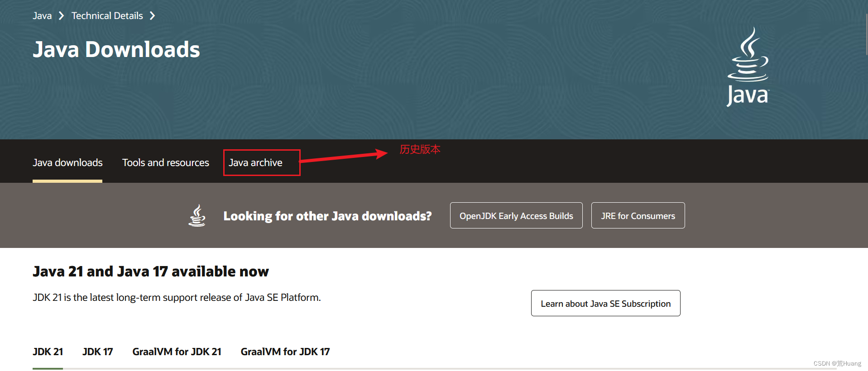This screenshot has width=868, height=371.
Task: Click the chevron after Technical Details
Action: [152, 16]
